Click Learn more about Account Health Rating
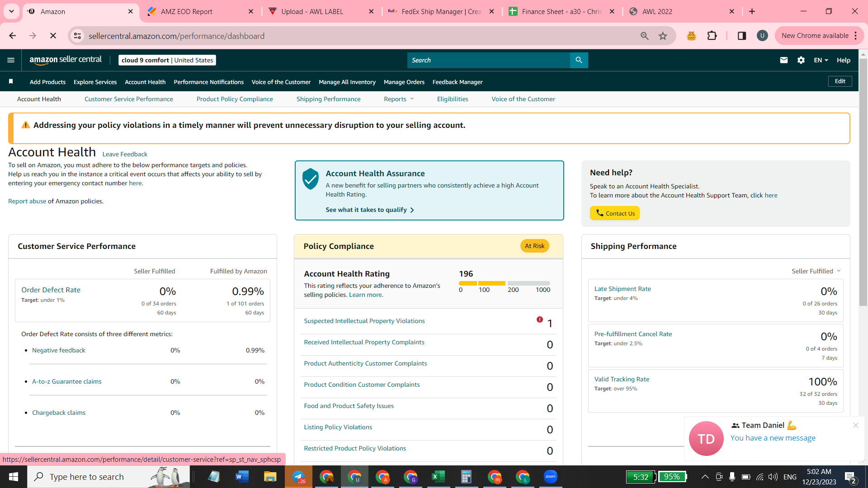 (365, 295)
